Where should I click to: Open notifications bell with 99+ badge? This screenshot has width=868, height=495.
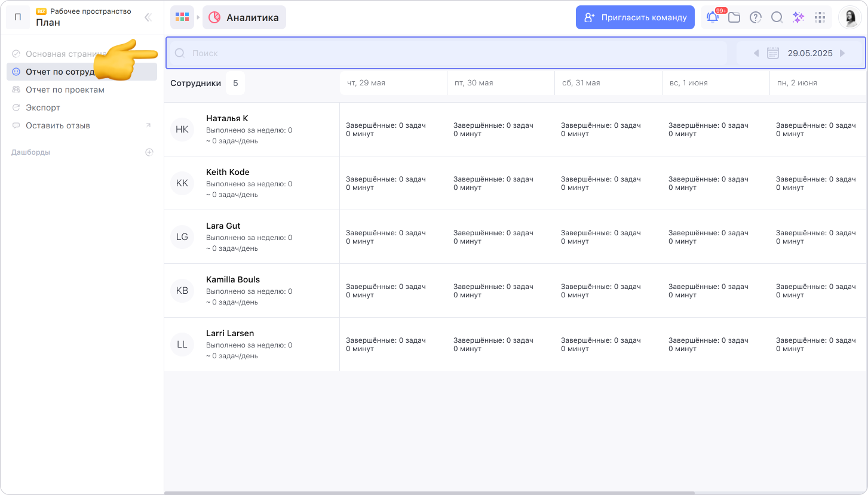coord(713,17)
